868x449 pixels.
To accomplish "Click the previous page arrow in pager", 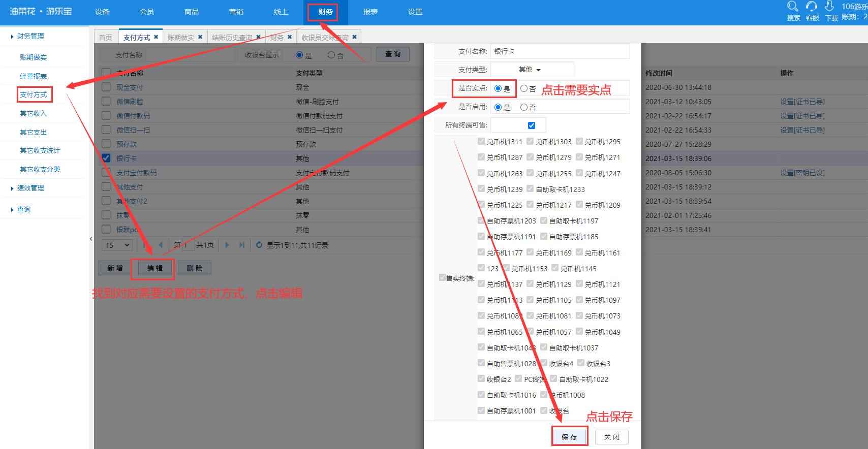I will [x=161, y=245].
